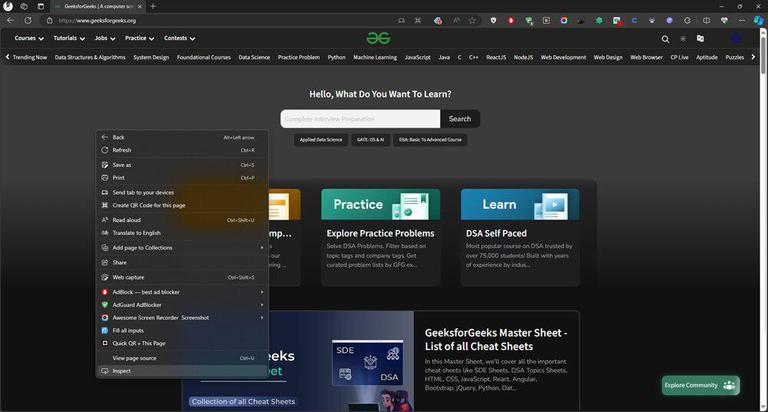The height and width of the screenshot is (412, 768).
Task: Open the user profile avatar
Action: pyautogui.click(x=736, y=38)
